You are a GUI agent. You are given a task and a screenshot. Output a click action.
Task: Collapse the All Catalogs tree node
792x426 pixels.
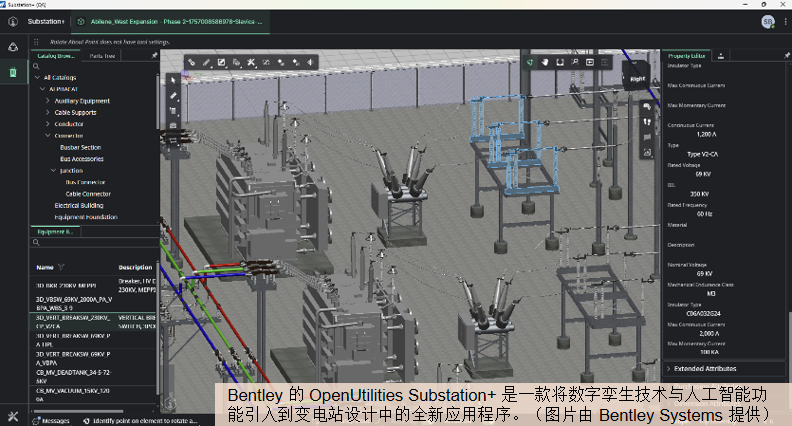[x=37, y=77]
